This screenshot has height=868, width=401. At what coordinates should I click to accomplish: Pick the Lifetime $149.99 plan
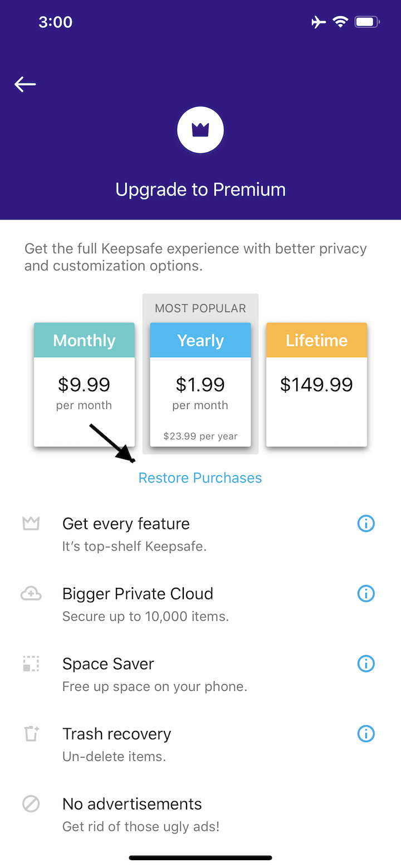[x=316, y=384]
